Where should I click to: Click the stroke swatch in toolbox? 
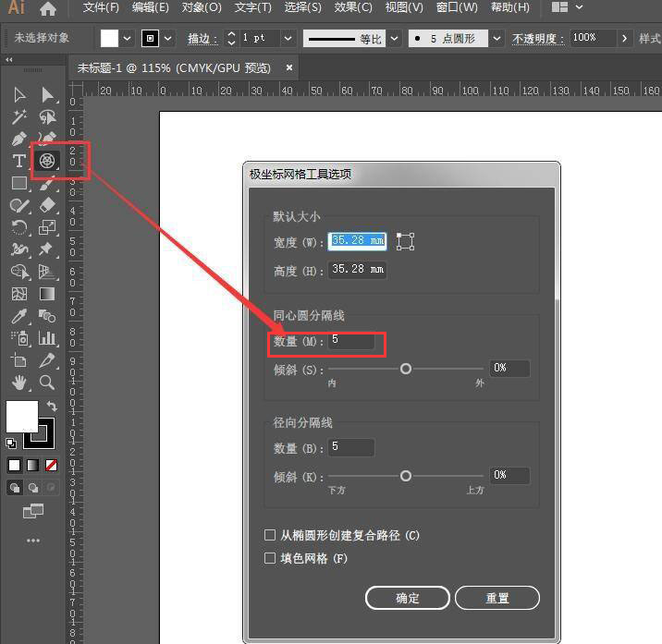(x=44, y=440)
